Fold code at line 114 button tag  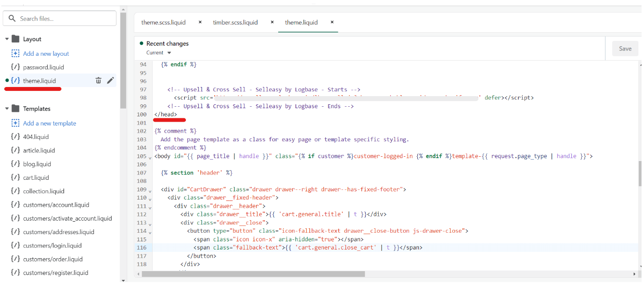150,232
